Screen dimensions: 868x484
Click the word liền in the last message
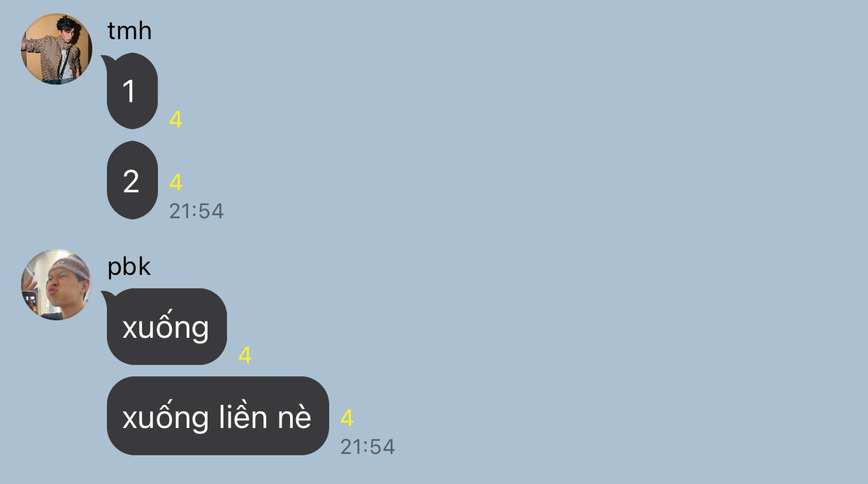coord(243,417)
